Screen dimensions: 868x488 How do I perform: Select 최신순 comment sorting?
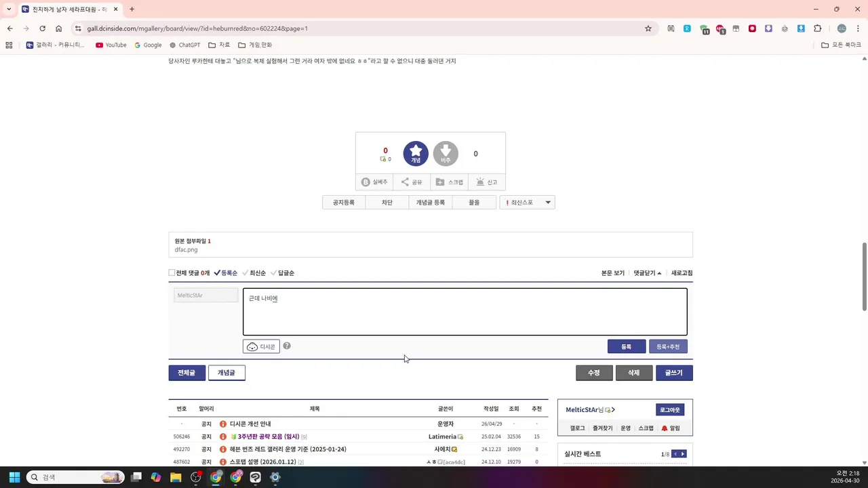(254, 273)
